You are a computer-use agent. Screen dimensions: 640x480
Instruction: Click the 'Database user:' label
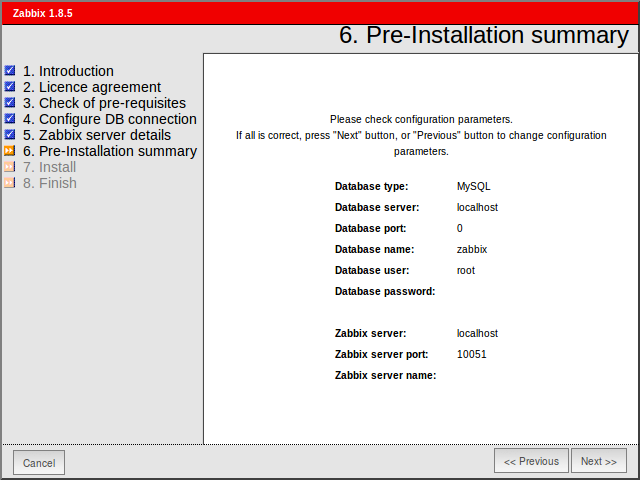point(372,270)
